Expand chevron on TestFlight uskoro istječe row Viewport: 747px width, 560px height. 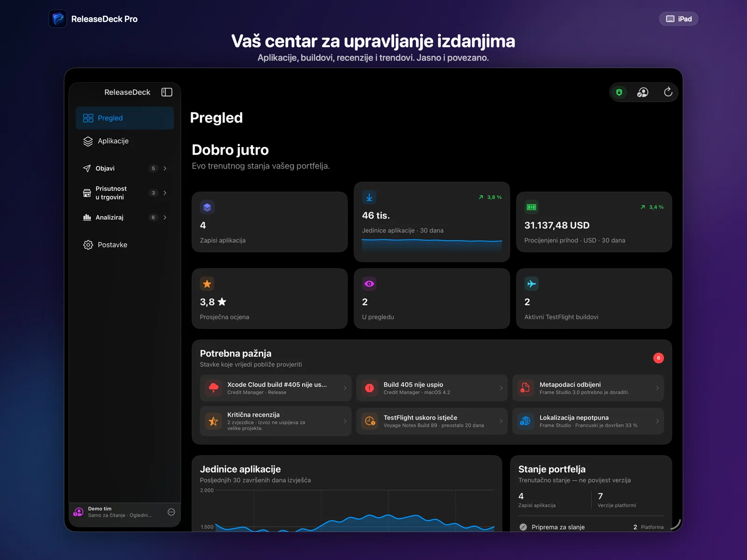[501, 421]
